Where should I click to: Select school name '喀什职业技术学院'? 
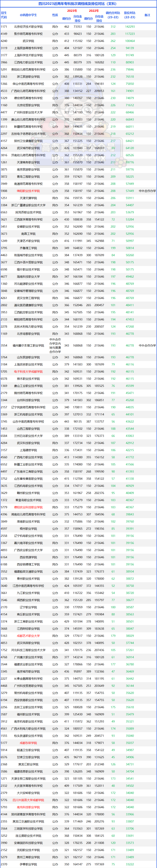28,270
